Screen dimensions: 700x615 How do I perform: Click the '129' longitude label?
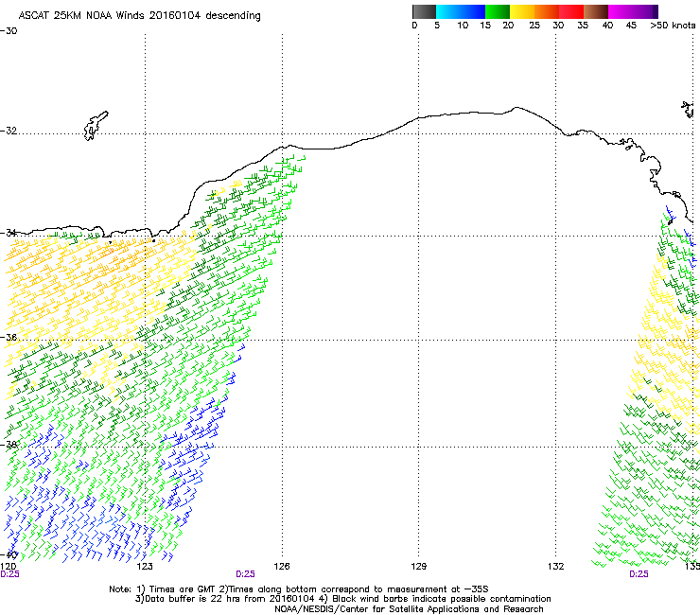tap(418, 567)
